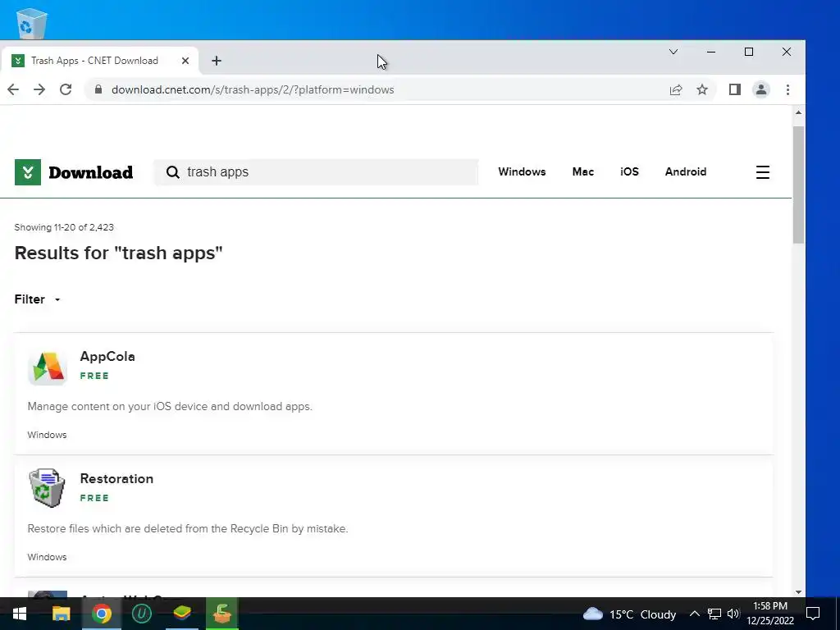Focus the trash apps search field
The image size is (840, 630).
(x=316, y=172)
